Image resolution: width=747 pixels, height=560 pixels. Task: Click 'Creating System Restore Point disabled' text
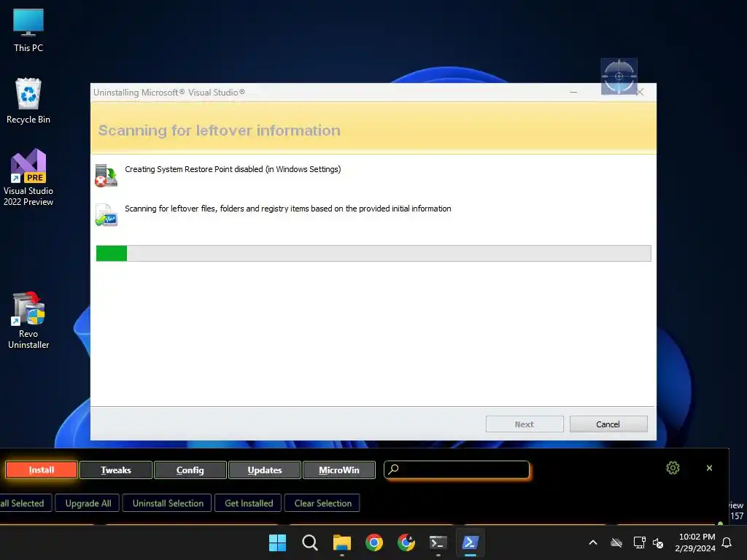click(233, 169)
